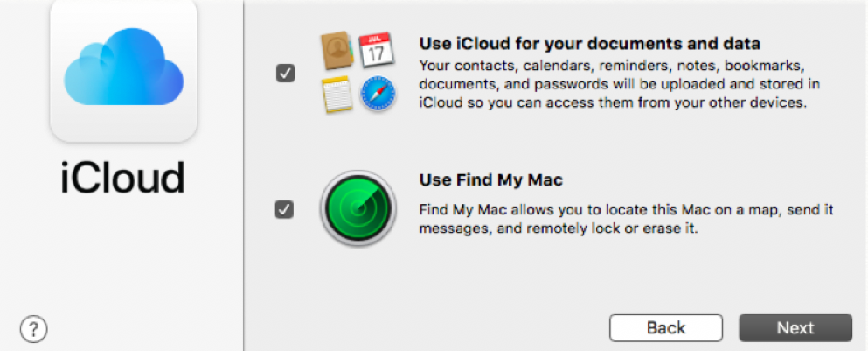Image resolution: width=868 pixels, height=351 pixels.
Task: Click the blue iCloud cloud logo
Action: tap(122, 68)
